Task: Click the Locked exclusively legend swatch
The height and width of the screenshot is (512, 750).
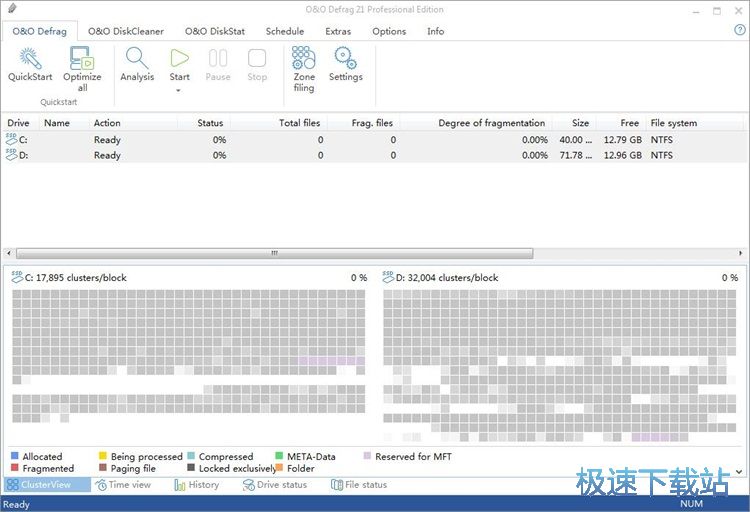Action: pyautogui.click(x=191, y=467)
